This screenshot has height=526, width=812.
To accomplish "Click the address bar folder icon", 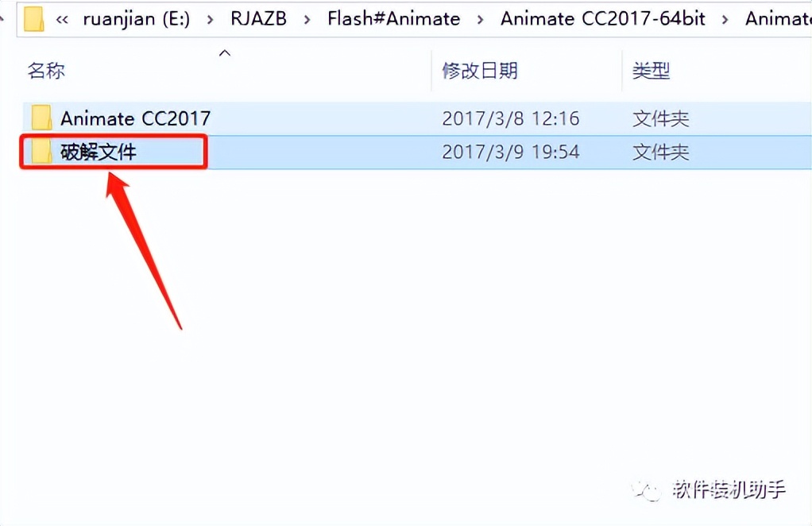I will coord(33,18).
